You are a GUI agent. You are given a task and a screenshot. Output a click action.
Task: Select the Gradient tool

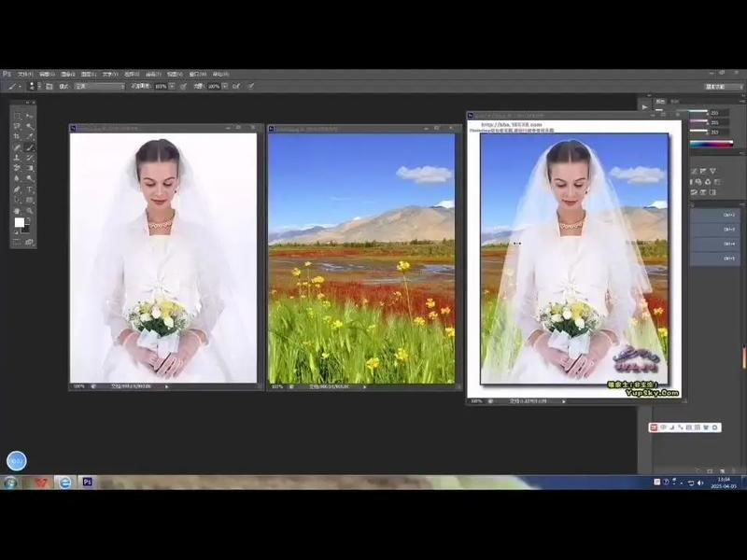point(30,168)
